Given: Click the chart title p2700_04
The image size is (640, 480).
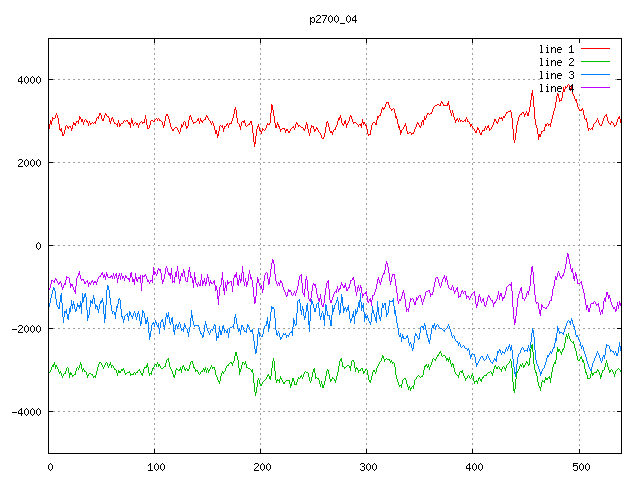Looking at the screenshot, I should pyautogui.click(x=333, y=19).
